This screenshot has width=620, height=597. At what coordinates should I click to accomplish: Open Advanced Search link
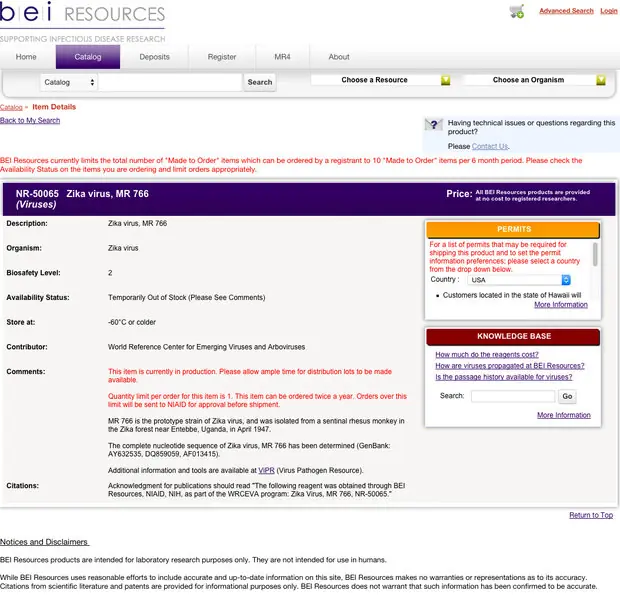coord(566,11)
